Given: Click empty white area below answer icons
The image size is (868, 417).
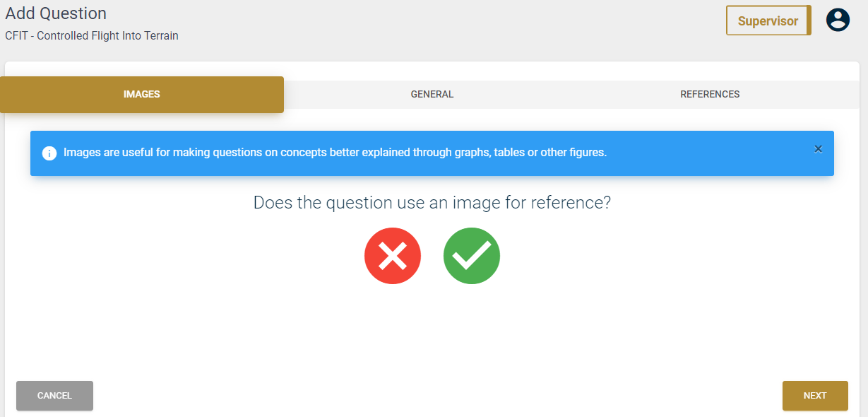Looking at the screenshot, I should 432,329.
